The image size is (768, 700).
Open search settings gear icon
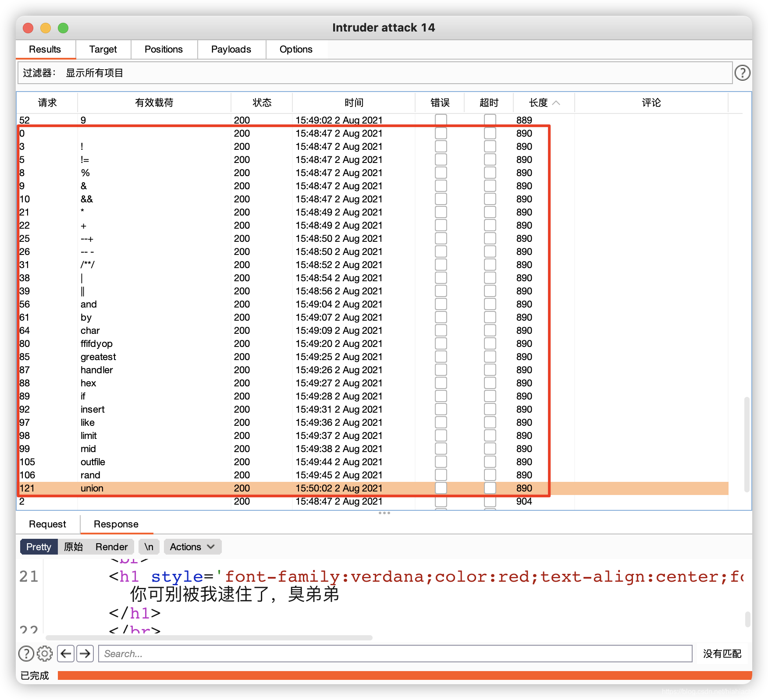pos(44,654)
